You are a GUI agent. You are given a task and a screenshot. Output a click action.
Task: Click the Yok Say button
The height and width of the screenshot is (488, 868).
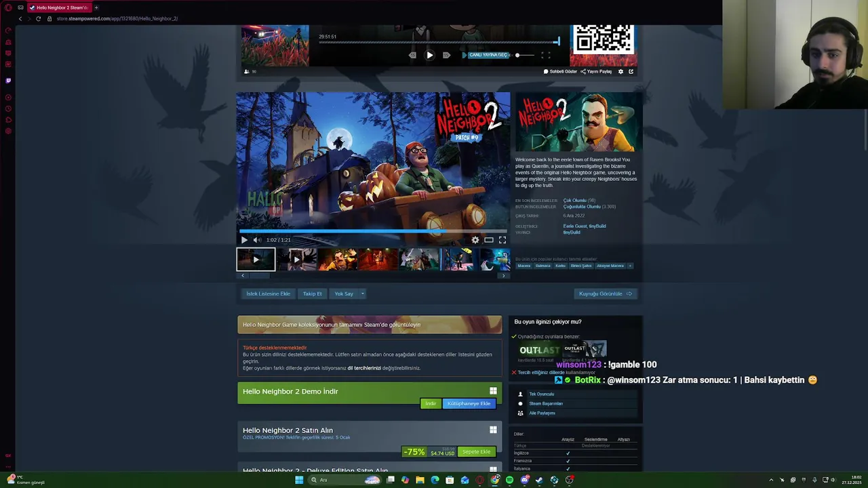pyautogui.click(x=344, y=293)
